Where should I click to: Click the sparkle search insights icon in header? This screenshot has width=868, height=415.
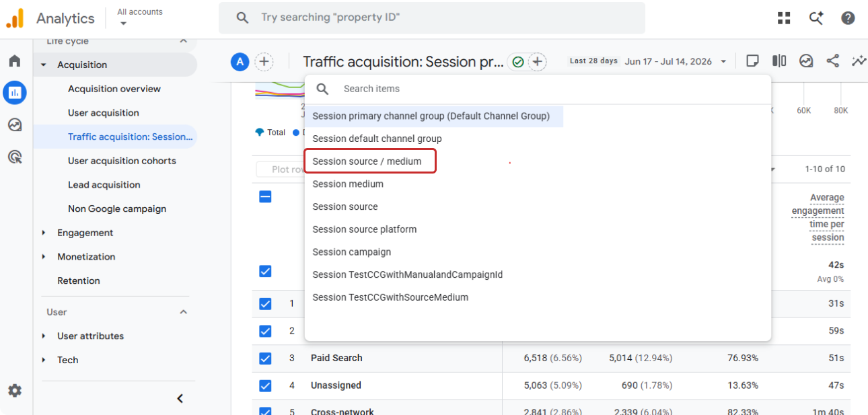point(816,18)
